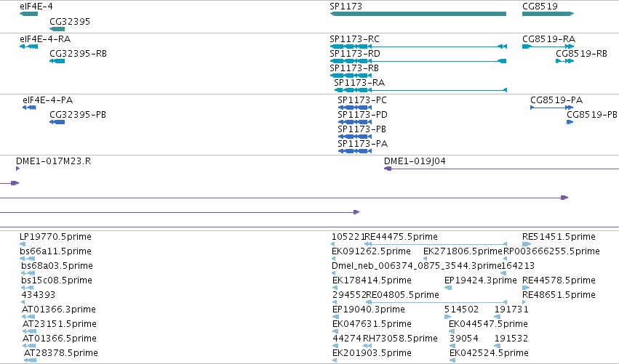Select feature 44274
Image resolution: width=619 pixels, height=364 pixels.
(335, 347)
